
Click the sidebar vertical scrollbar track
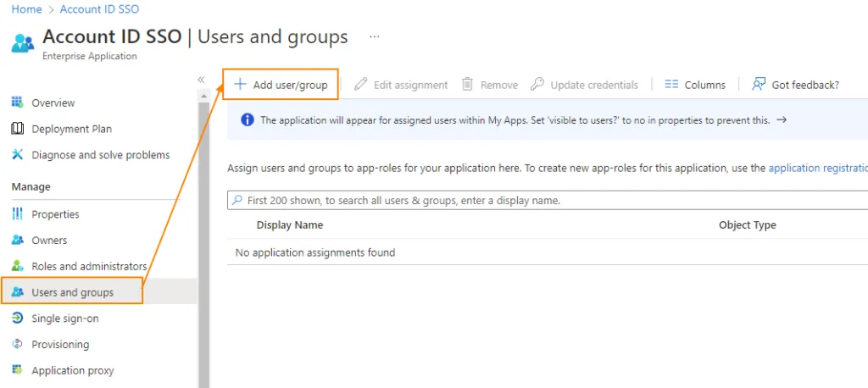tap(203, 243)
